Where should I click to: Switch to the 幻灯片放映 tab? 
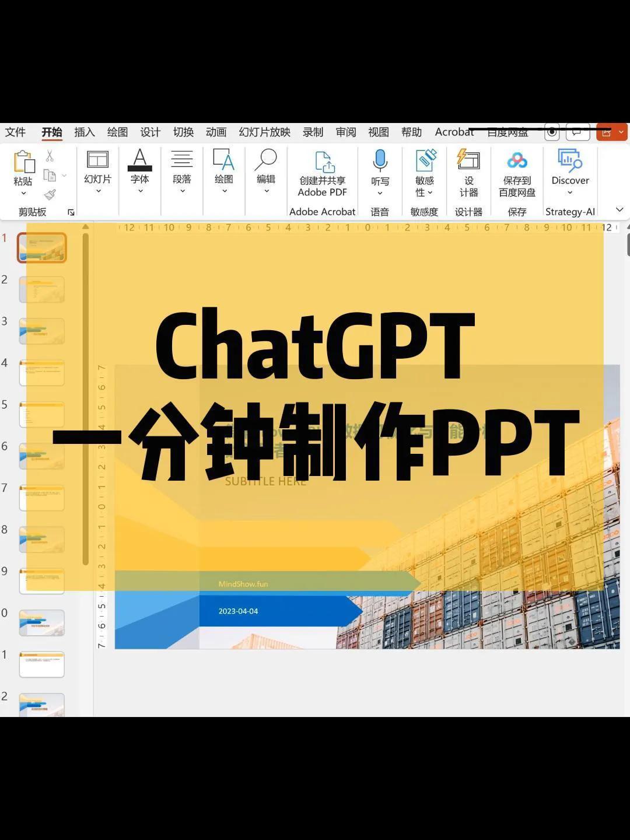point(264,132)
